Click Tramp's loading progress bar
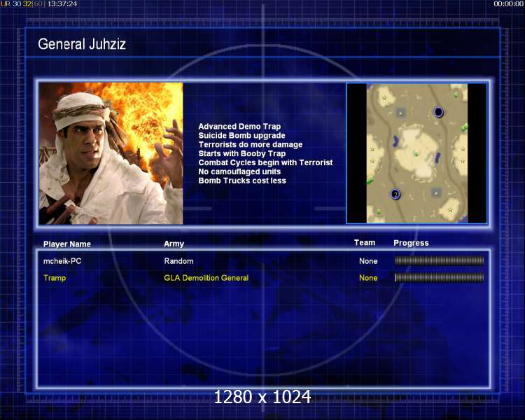Image resolution: width=525 pixels, height=420 pixels. pyautogui.click(x=440, y=278)
